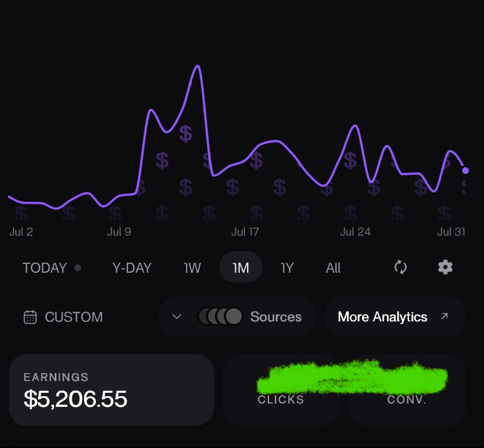Viewport: 484px width, 448px height.
Task: Select the Y-DAY time range
Action: coord(132,268)
